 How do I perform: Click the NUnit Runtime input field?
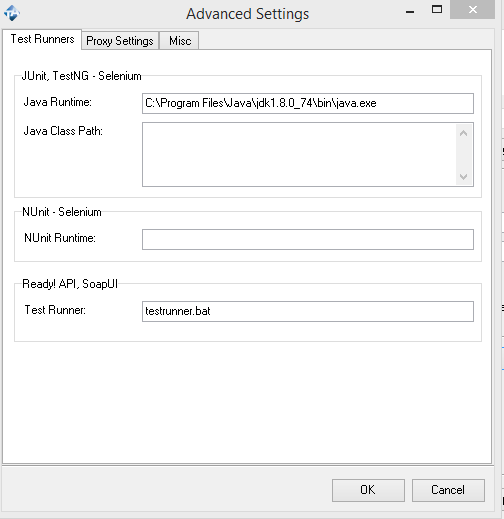click(308, 239)
